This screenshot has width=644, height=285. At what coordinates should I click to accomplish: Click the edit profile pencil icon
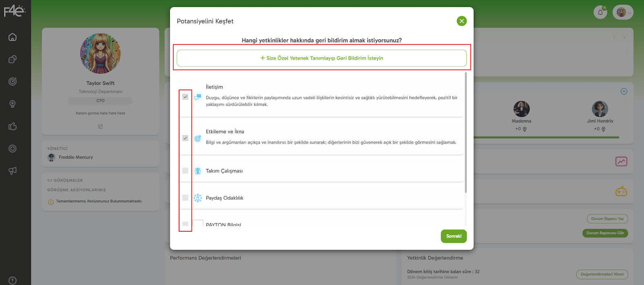click(100, 127)
